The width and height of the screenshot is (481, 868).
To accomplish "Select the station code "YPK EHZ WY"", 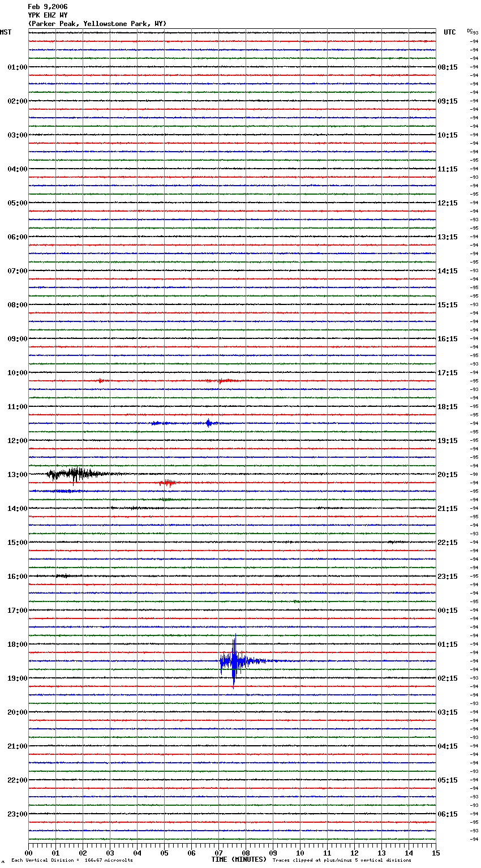I will pyautogui.click(x=48, y=15).
